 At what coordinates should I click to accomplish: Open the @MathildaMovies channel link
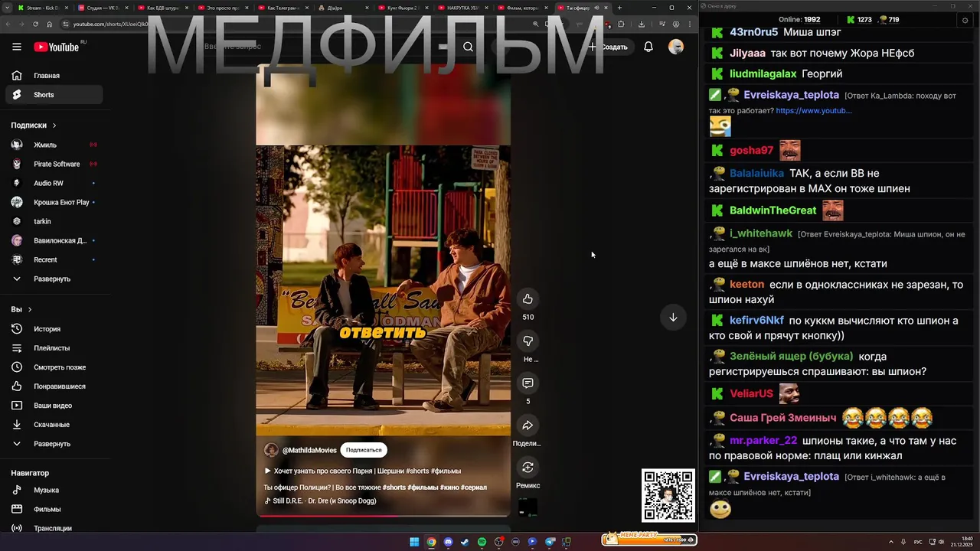click(x=309, y=450)
